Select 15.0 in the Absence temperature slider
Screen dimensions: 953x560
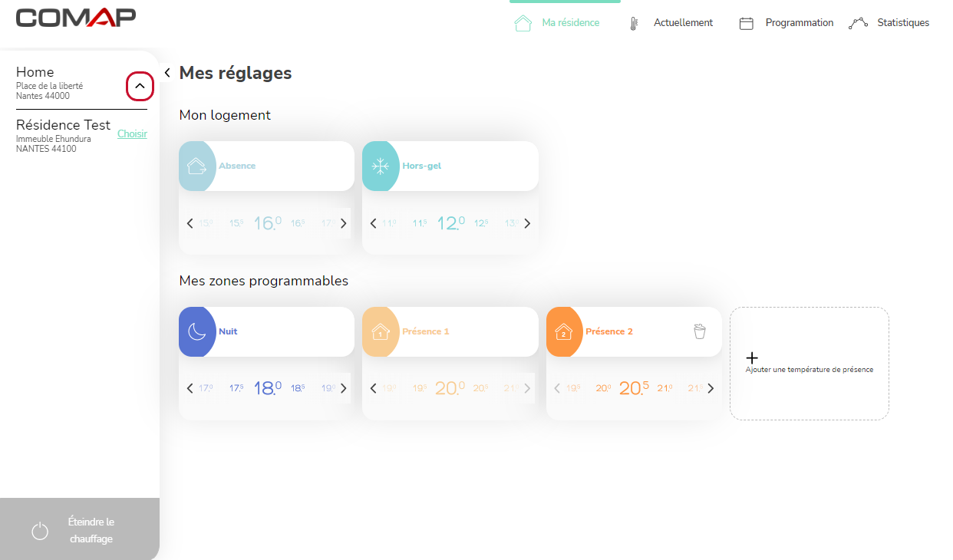pos(206,223)
